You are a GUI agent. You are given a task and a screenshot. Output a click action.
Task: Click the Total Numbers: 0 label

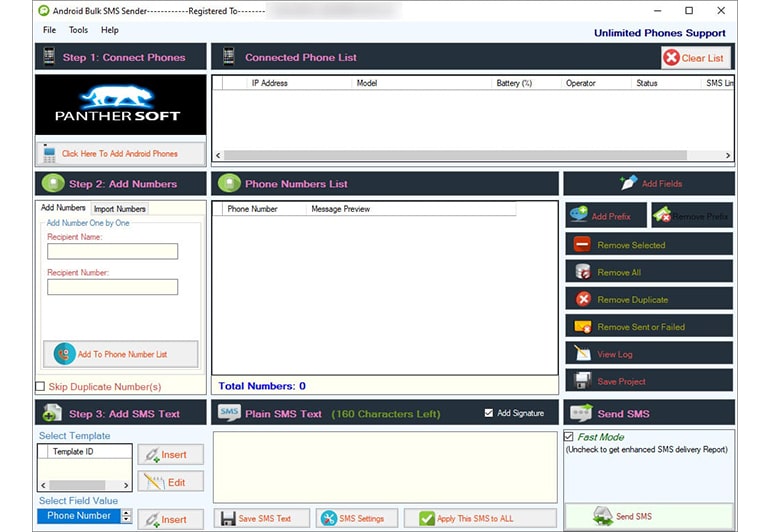(x=262, y=386)
